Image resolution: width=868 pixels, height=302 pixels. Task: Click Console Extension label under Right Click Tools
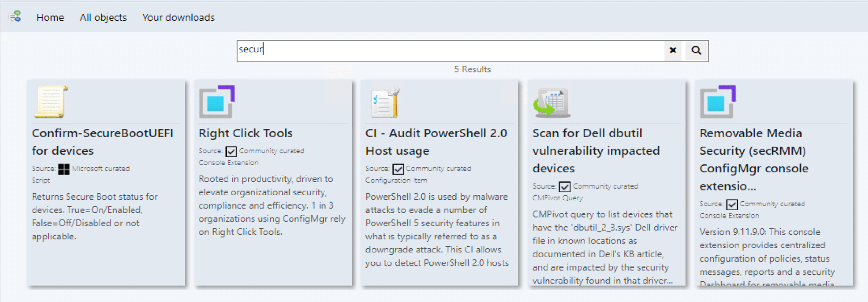[x=228, y=163]
